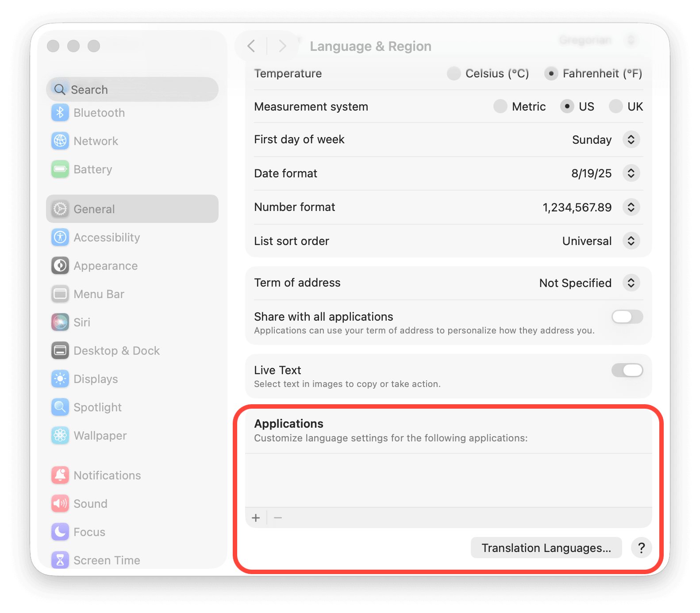Screen dimensions: 700x613
Task: Open Displays via its sun icon
Action: [60, 379]
